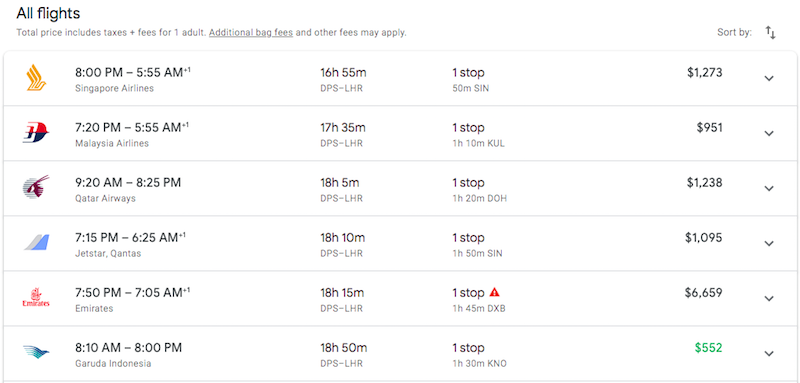Expand the Garuda Indonesia flight chevron
The image size is (800, 383).
[769, 354]
